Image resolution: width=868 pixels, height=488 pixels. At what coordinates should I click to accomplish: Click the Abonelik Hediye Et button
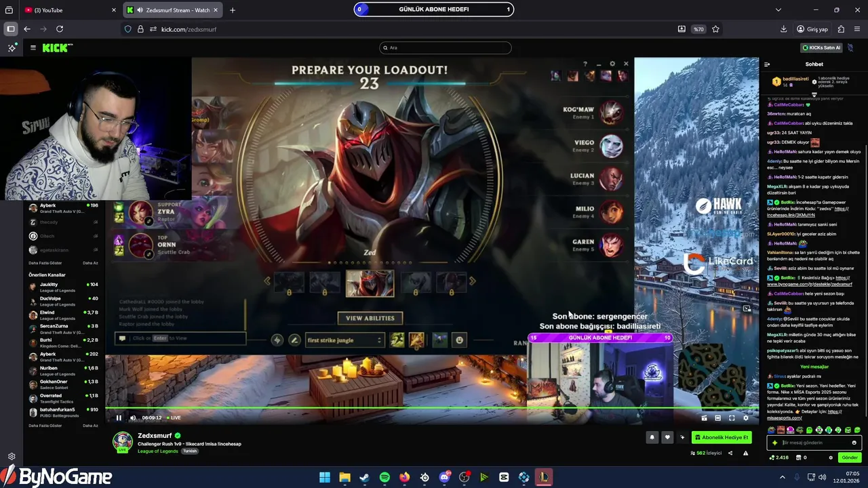pos(722,437)
